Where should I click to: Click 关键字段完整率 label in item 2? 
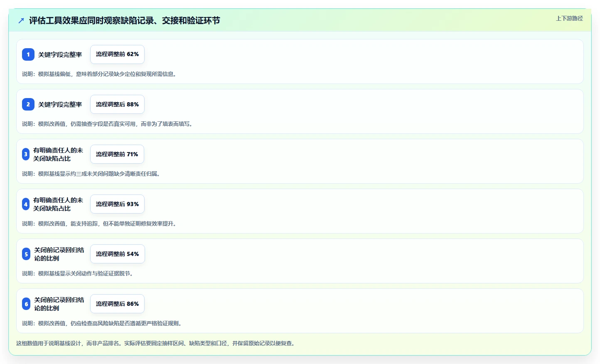(x=60, y=104)
